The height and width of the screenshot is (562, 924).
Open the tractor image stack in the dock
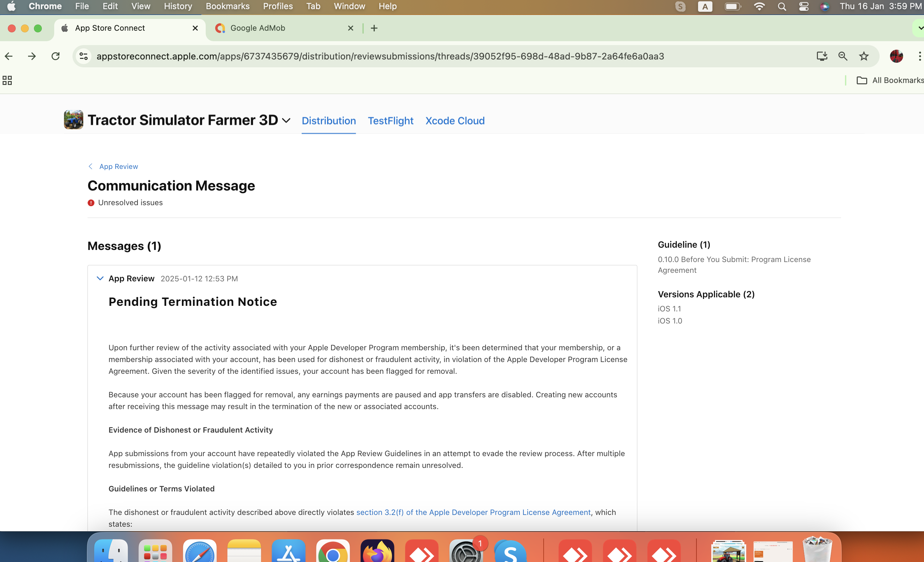point(728,551)
